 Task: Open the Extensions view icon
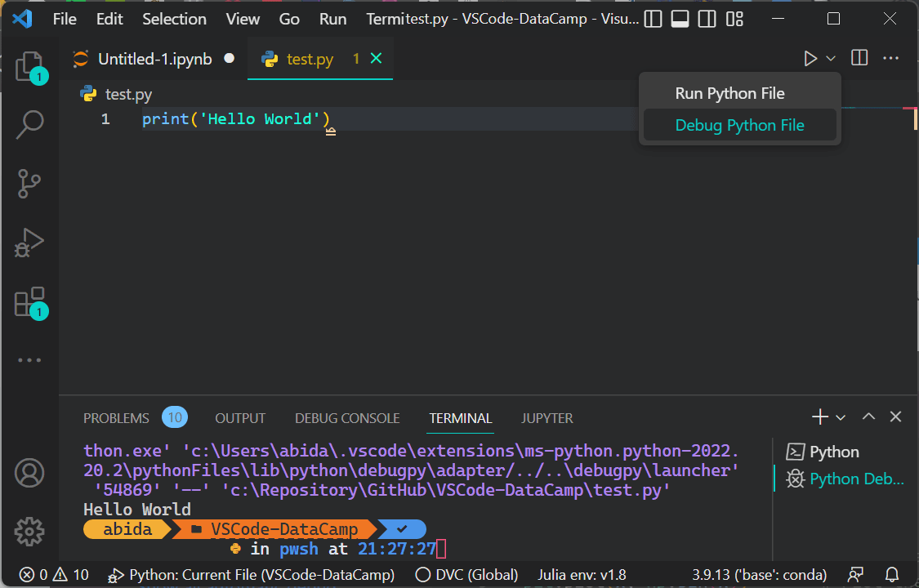(x=29, y=301)
